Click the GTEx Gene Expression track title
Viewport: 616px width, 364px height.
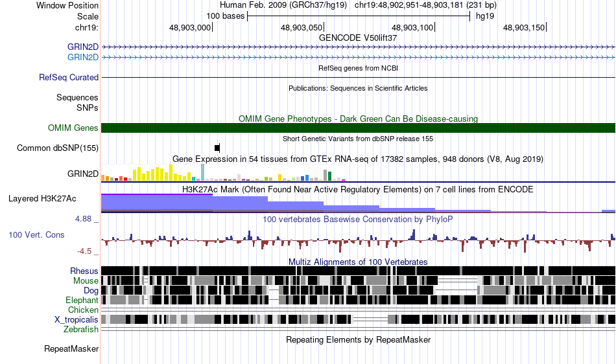click(358, 159)
